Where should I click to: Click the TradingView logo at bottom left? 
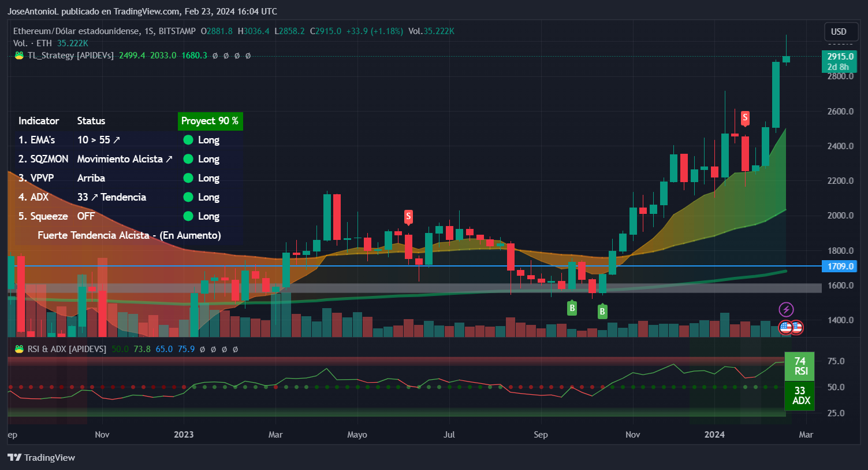point(40,457)
